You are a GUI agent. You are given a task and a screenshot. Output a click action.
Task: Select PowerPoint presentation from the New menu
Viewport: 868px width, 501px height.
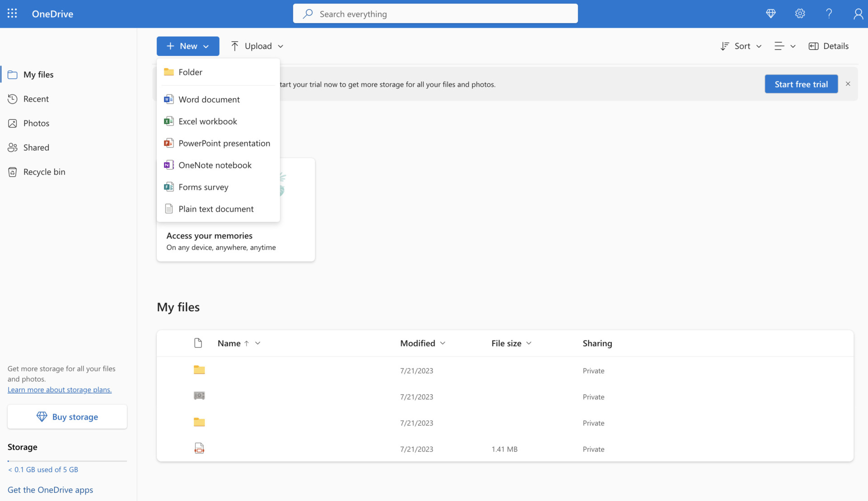coord(224,143)
